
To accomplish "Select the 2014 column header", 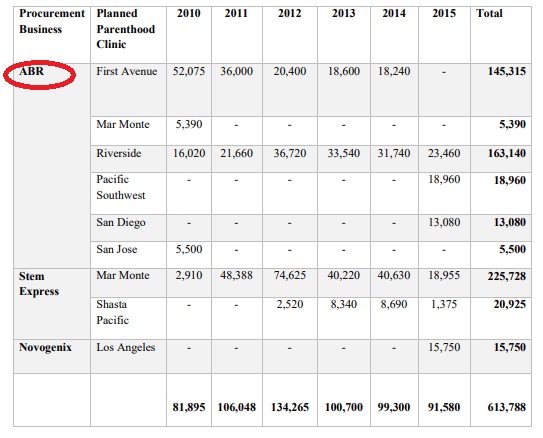I will [x=394, y=13].
